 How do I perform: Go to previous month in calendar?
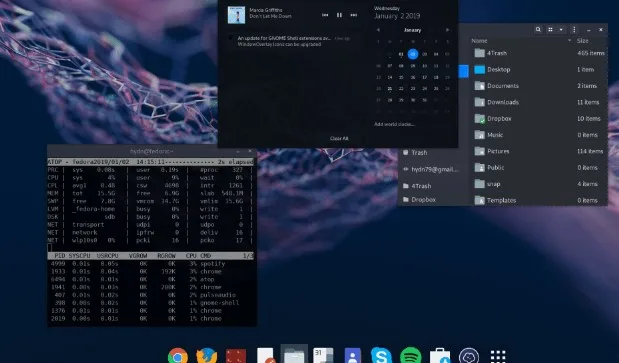378,30
